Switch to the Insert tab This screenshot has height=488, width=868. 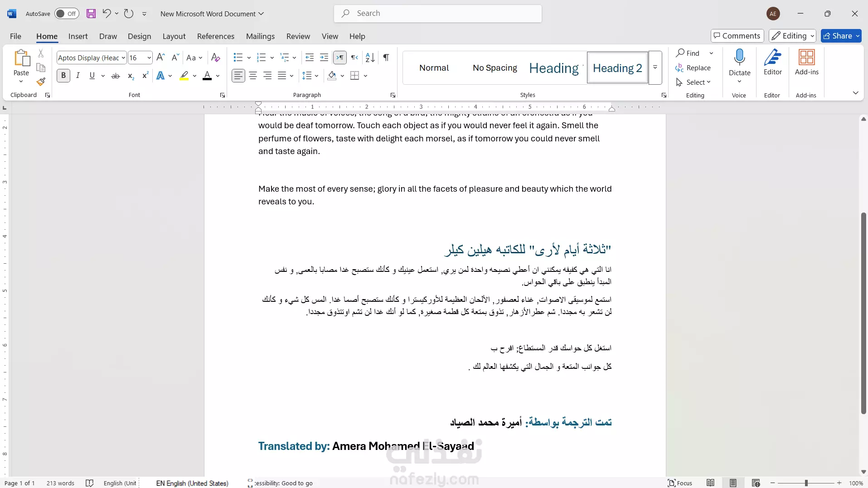point(78,36)
